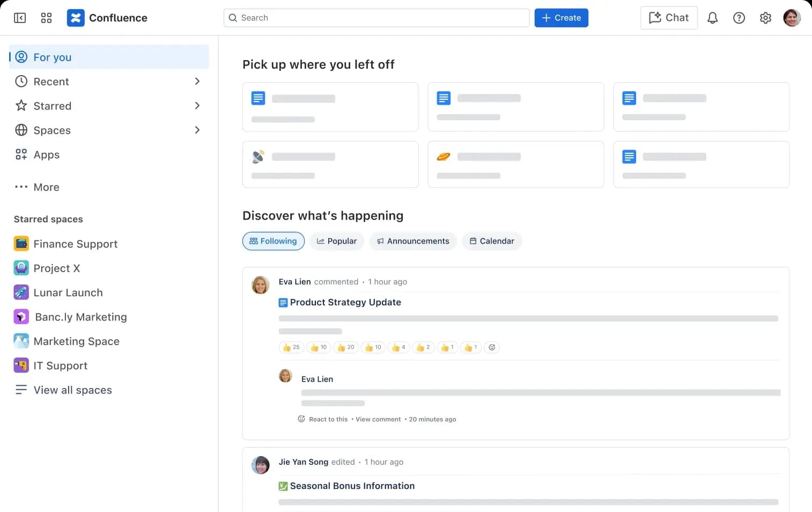Click the Create button

[x=561, y=18]
